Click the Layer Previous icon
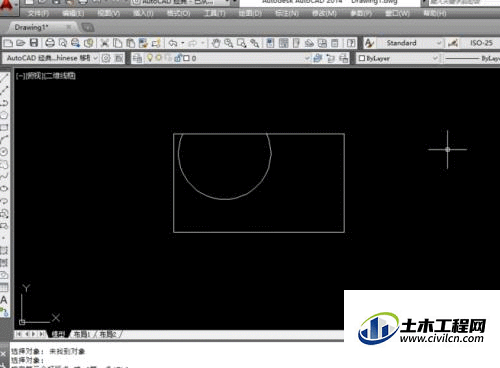This screenshot has height=368, width=500. 331,58
